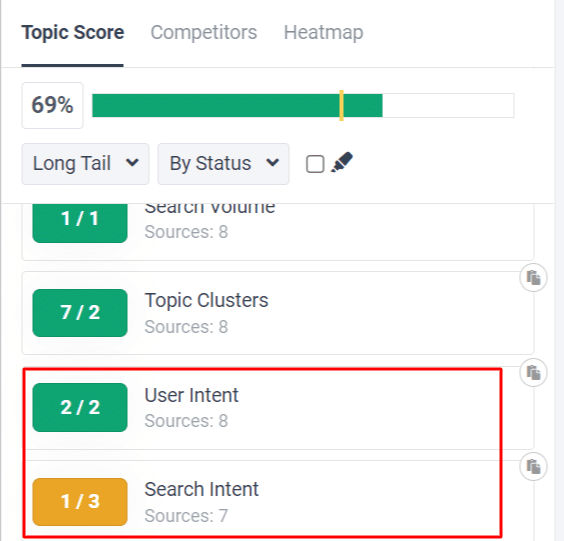Click the chevron arrow on Long Tail
Image resolution: width=564 pixels, height=541 pixels.
(x=132, y=163)
